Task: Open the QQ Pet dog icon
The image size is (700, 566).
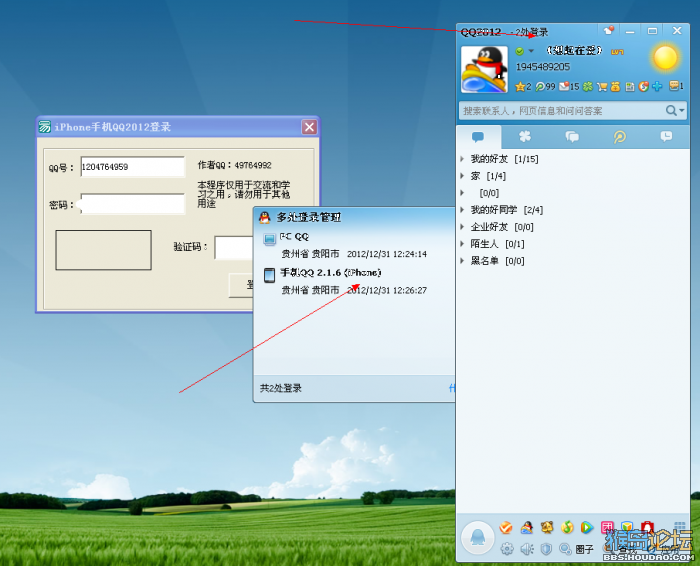Action: tap(547, 528)
